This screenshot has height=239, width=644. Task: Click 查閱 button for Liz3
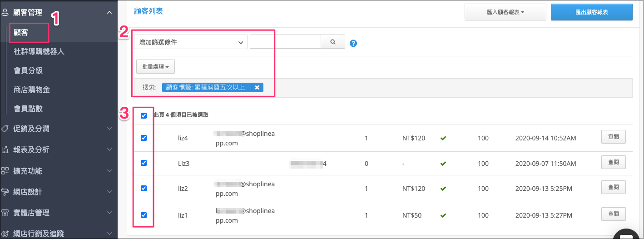(613, 162)
